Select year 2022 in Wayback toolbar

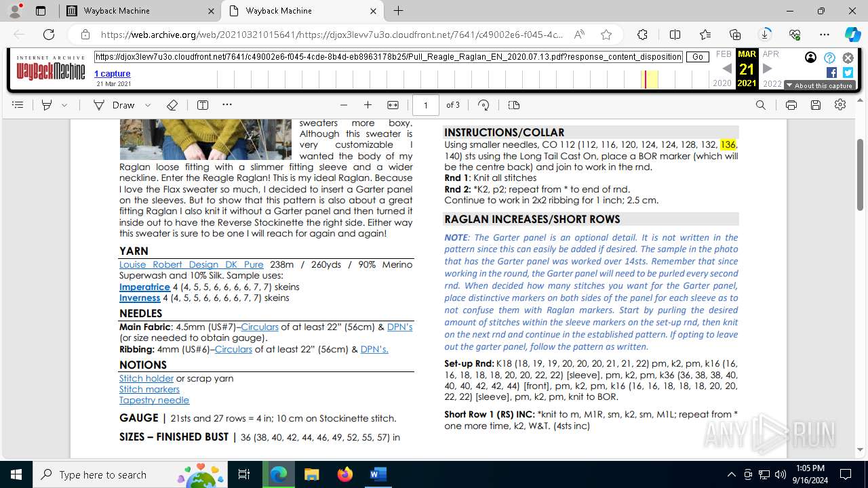click(x=772, y=83)
